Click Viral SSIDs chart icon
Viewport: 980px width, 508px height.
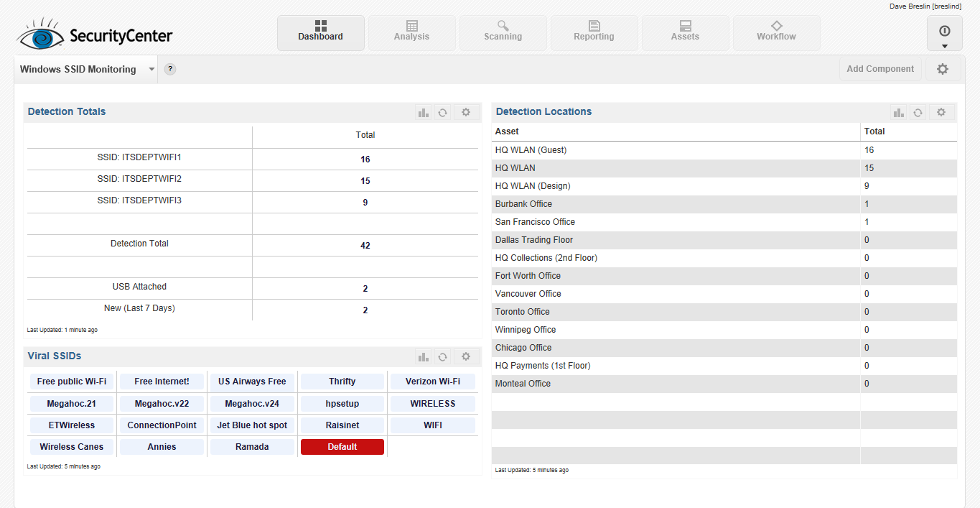coord(424,357)
